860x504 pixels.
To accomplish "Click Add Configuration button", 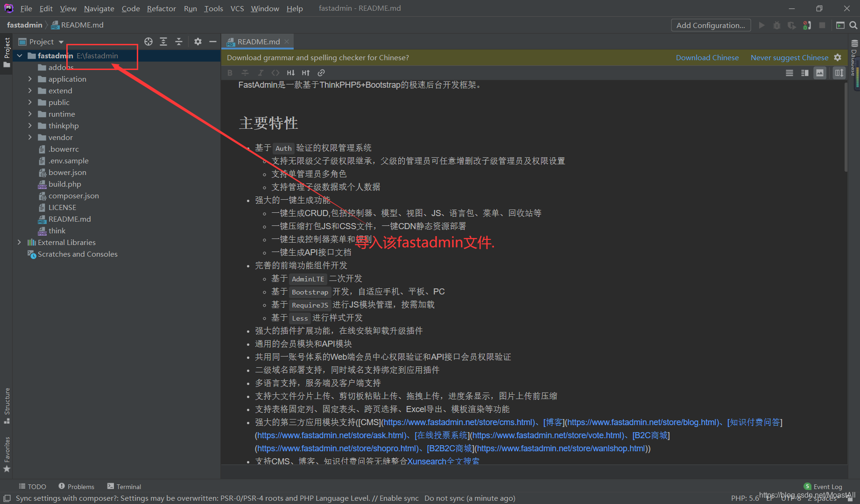I will [x=711, y=25].
